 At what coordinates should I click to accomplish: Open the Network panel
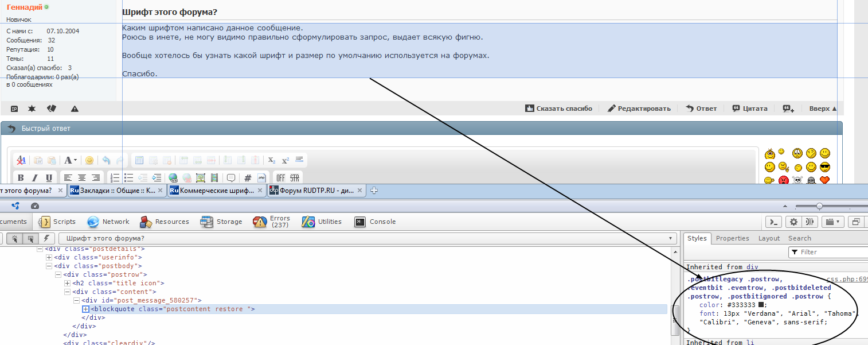(108, 222)
